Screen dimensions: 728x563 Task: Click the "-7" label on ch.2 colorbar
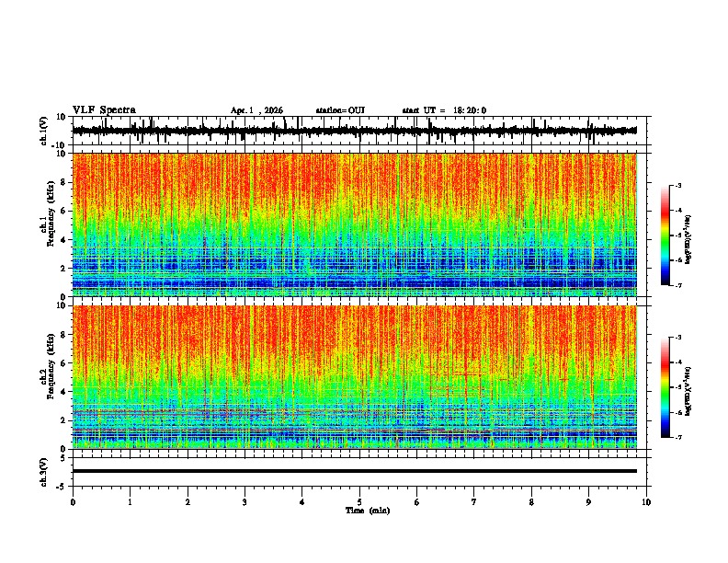(677, 437)
